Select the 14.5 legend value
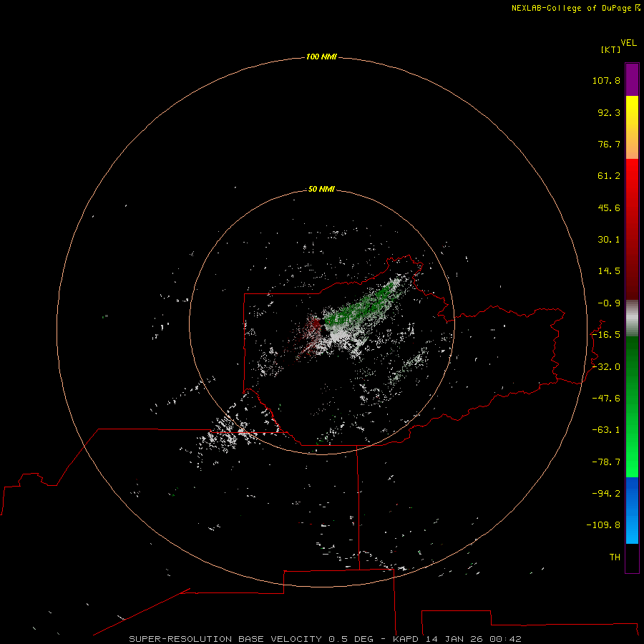 coord(609,271)
